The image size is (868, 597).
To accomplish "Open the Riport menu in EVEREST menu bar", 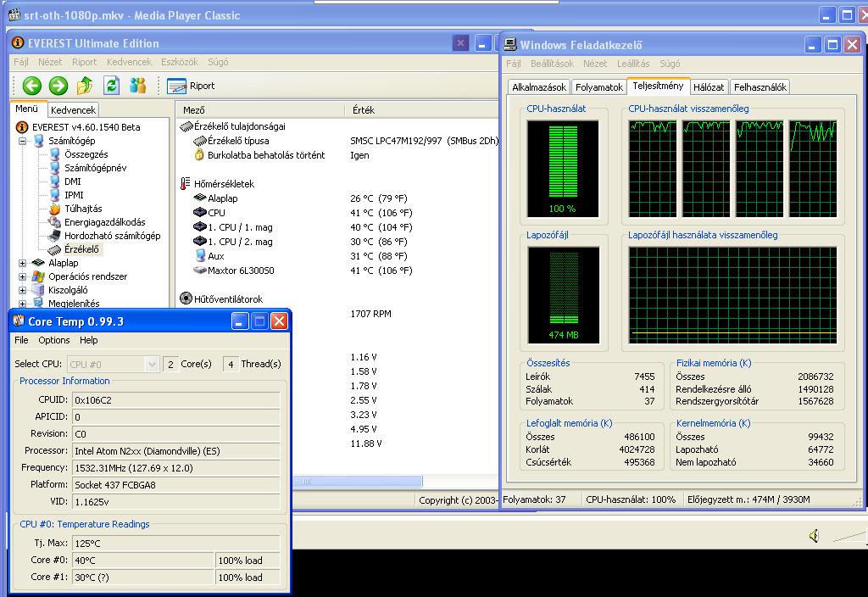I will pos(84,62).
